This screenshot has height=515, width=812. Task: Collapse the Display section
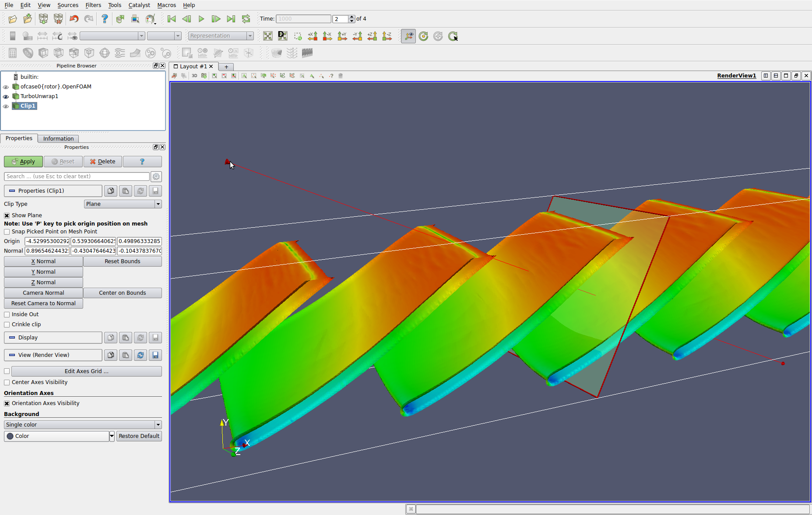(x=53, y=338)
